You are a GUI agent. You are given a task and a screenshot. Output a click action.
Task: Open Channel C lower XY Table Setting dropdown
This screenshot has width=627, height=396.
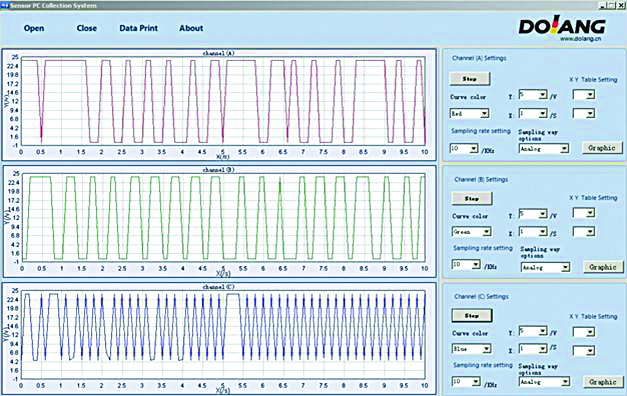584,351
